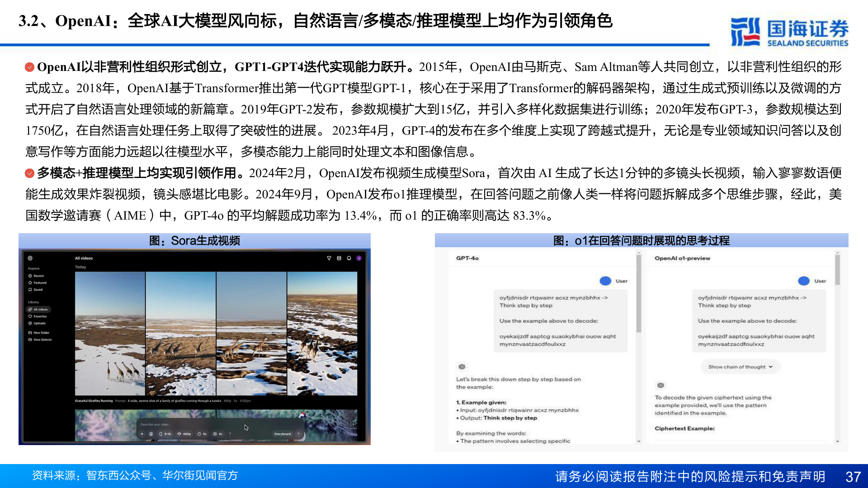Click the Storyboard button
The width and height of the screenshot is (868, 488).
coord(283,434)
